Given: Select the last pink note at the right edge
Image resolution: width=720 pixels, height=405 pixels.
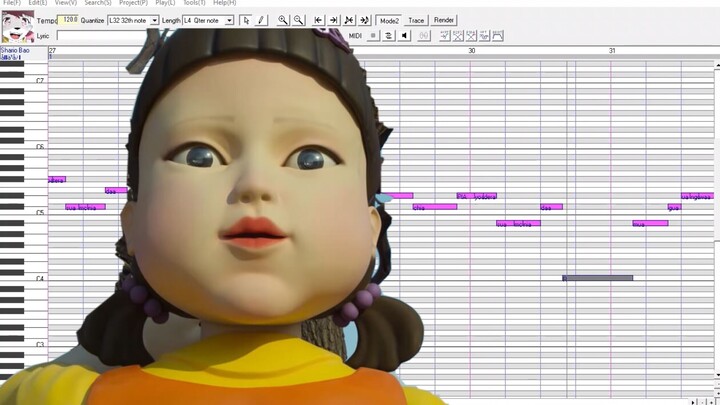Looking at the screenshot, I should coord(697,196).
